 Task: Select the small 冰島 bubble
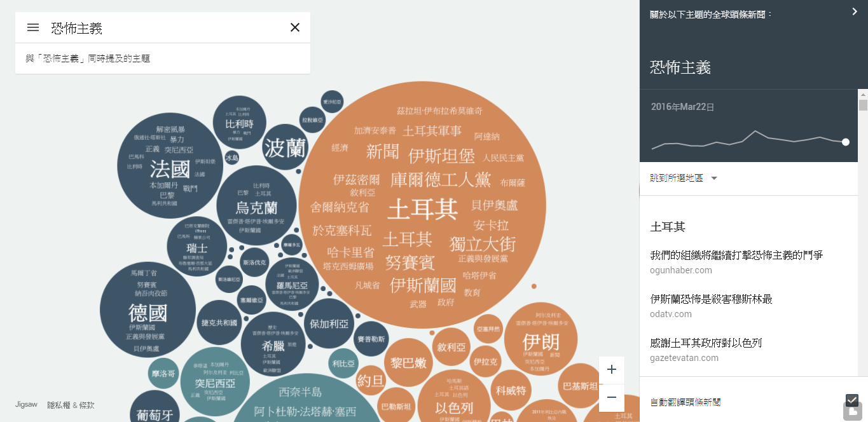coord(232,158)
